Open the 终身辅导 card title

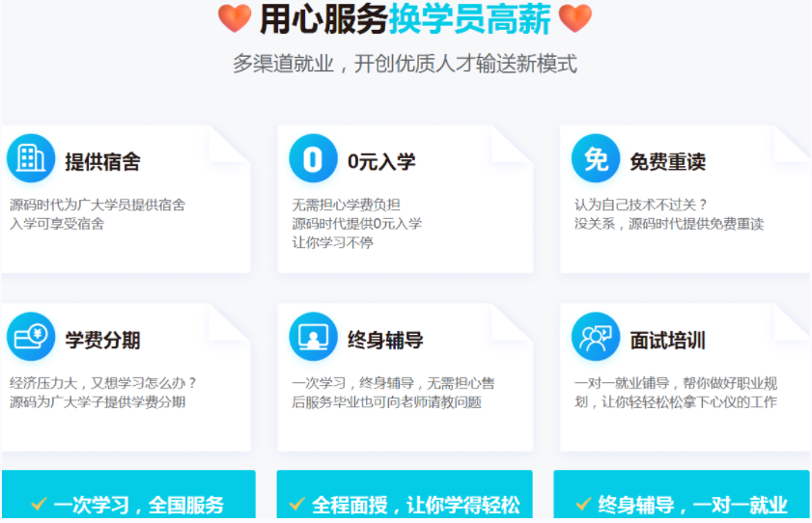[385, 341]
